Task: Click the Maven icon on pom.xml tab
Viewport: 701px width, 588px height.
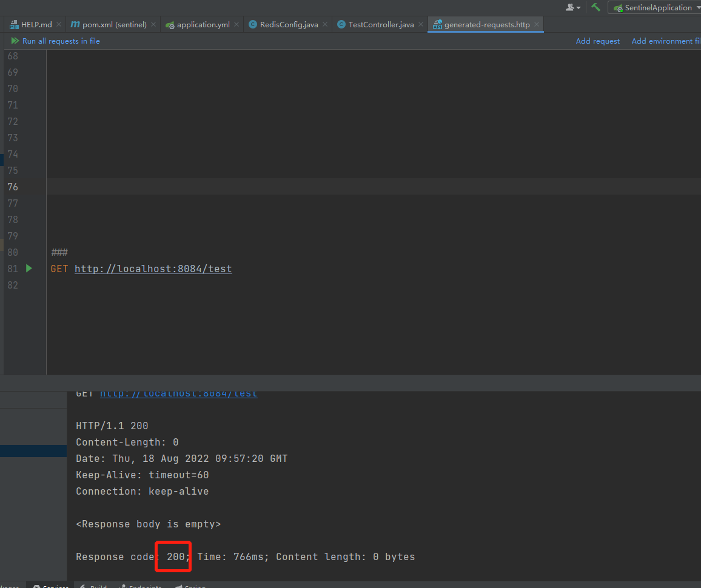Action: 75,25
